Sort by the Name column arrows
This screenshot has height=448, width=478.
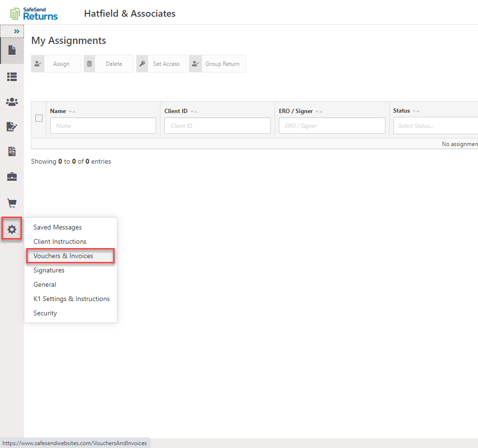(x=72, y=112)
